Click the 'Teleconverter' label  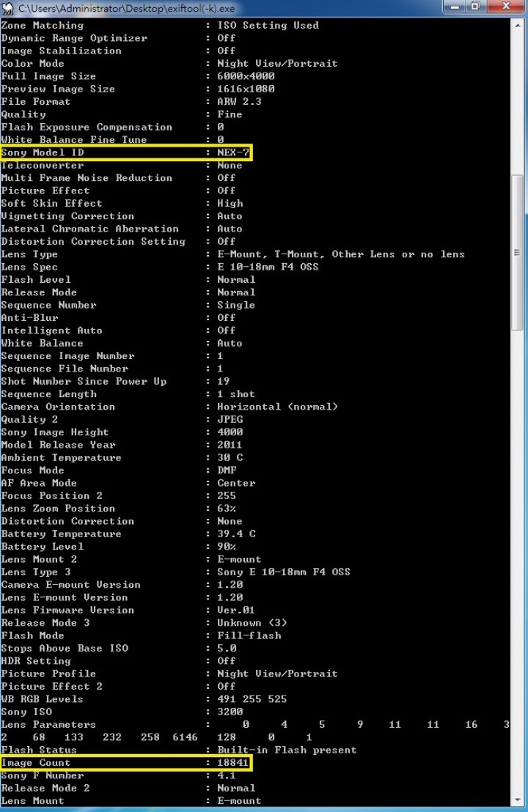coord(43,165)
